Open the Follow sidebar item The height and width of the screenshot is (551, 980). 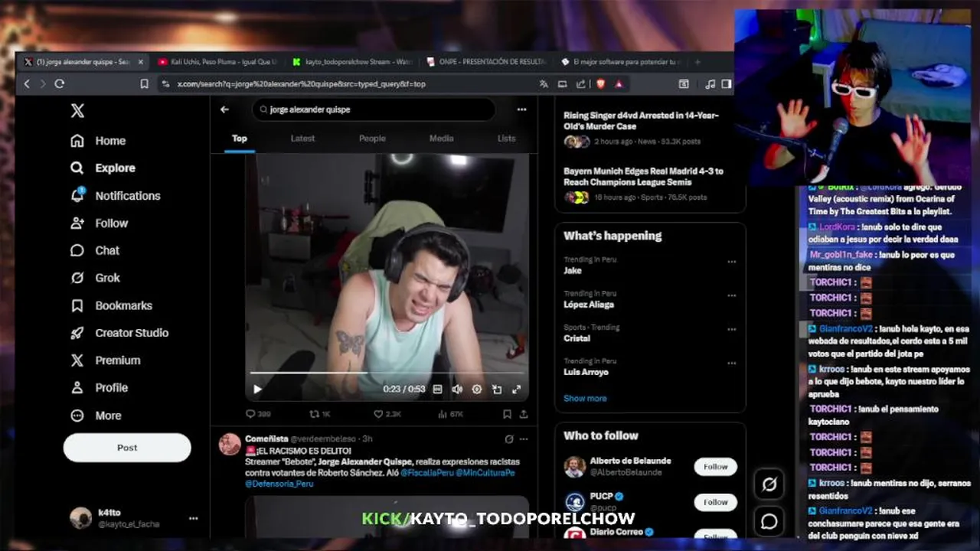(x=100, y=223)
